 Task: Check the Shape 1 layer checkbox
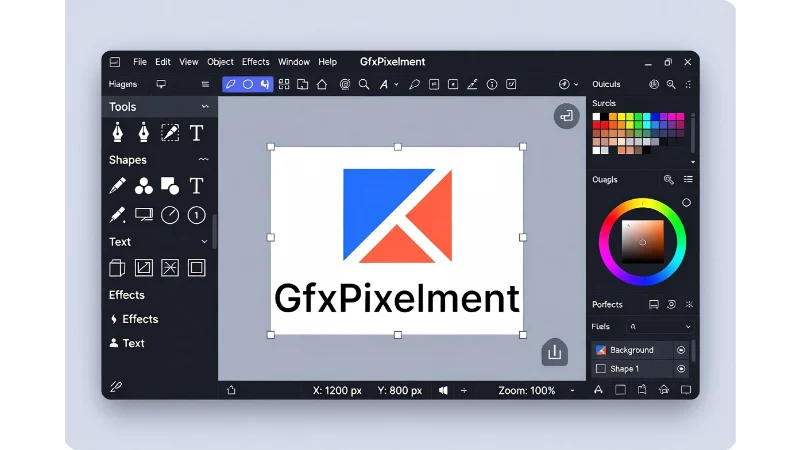(x=601, y=368)
